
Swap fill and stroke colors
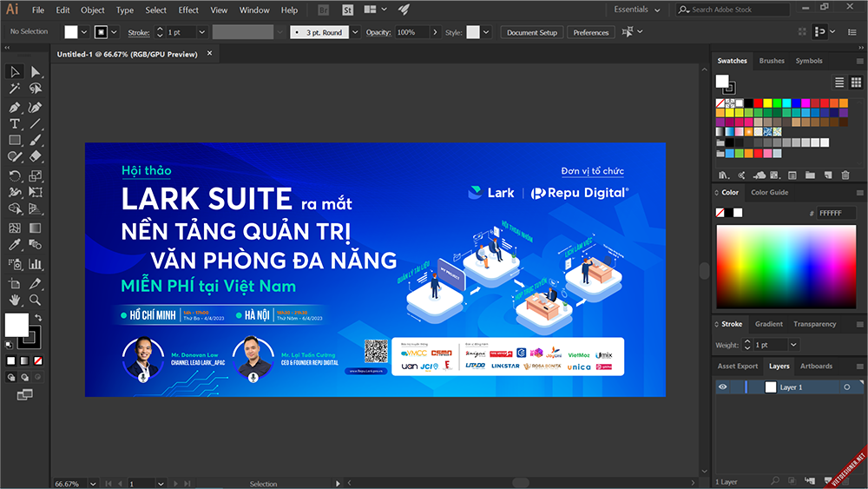pyautogui.click(x=38, y=318)
